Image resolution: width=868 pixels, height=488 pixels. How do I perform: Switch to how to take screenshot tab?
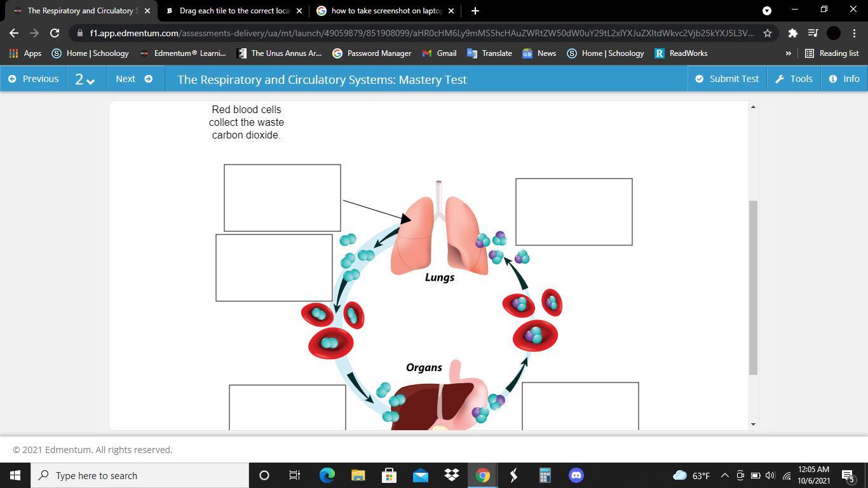click(386, 11)
